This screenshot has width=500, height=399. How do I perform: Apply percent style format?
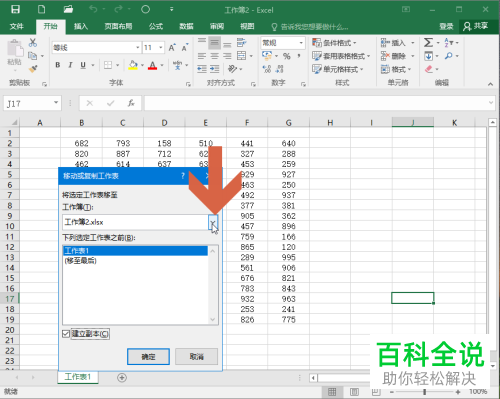pyautogui.click(x=287, y=56)
